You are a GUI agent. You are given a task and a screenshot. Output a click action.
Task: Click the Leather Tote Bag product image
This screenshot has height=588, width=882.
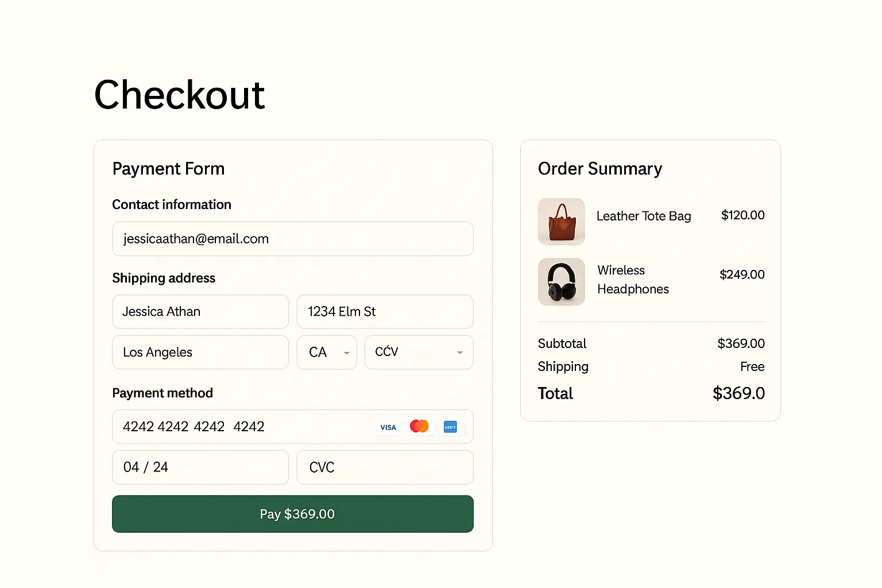point(561,222)
